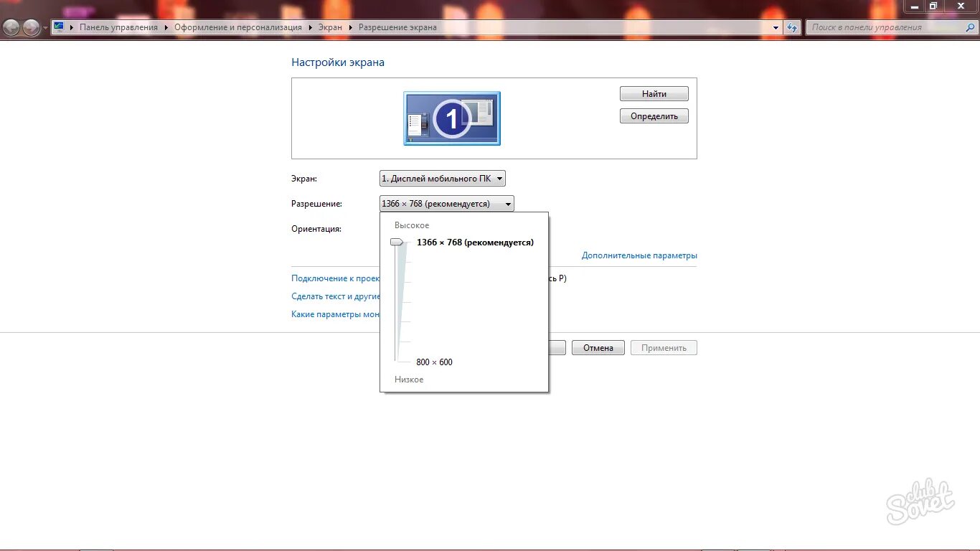Click the Высокое label in slider popup
The image size is (980, 551).
tap(412, 225)
